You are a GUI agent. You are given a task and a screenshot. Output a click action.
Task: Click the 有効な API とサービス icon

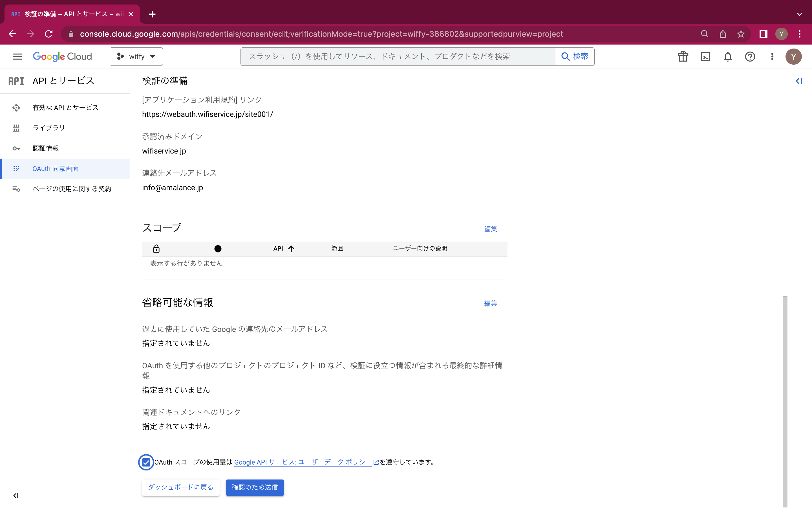(16, 108)
